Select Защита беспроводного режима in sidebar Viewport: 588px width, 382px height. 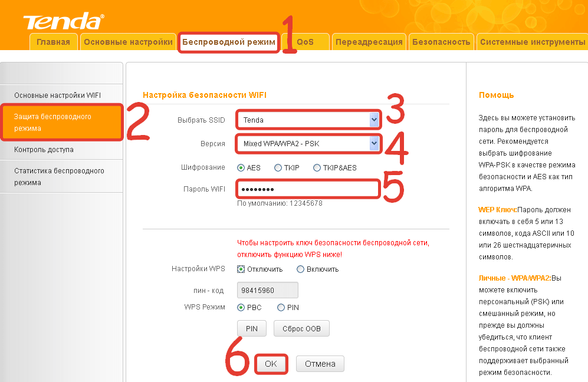(61, 122)
